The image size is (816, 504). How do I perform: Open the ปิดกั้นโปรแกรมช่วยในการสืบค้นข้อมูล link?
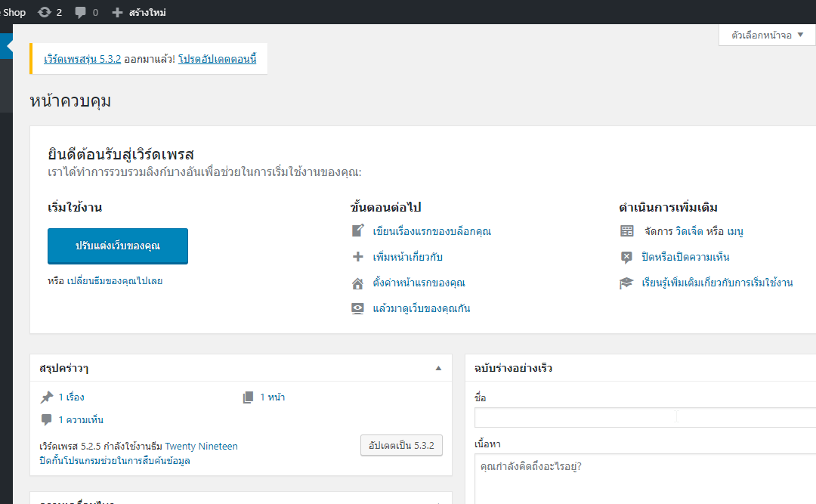115,461
